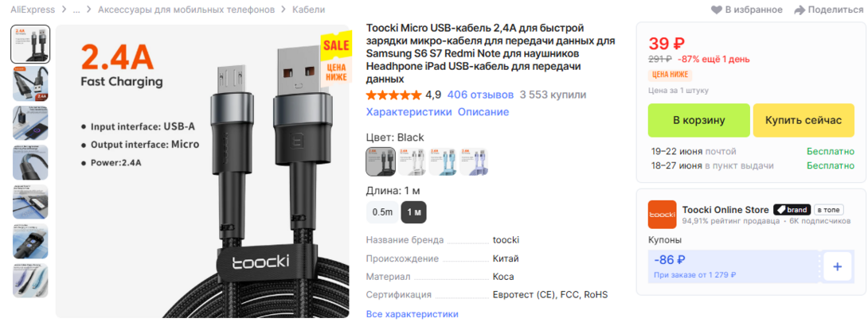Add the -86 ₽ coupon plus icon
868x330 pixels.
point(837,267)
